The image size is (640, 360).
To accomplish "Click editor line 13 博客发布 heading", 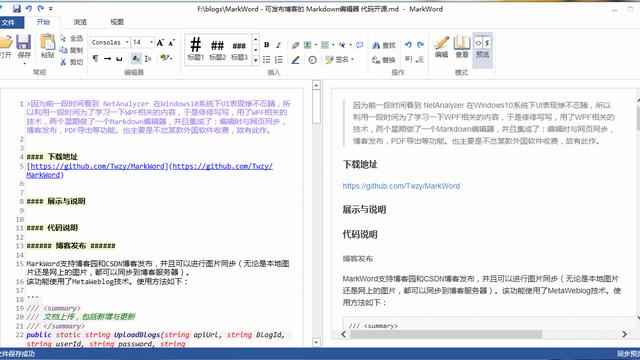I will 71,246.
